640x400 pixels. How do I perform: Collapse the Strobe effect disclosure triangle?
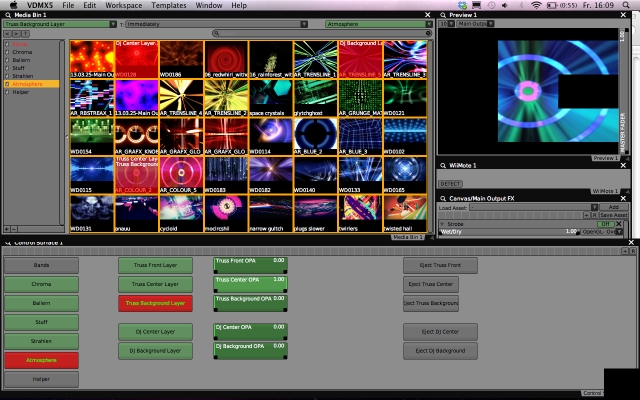(x=442, y=224)
